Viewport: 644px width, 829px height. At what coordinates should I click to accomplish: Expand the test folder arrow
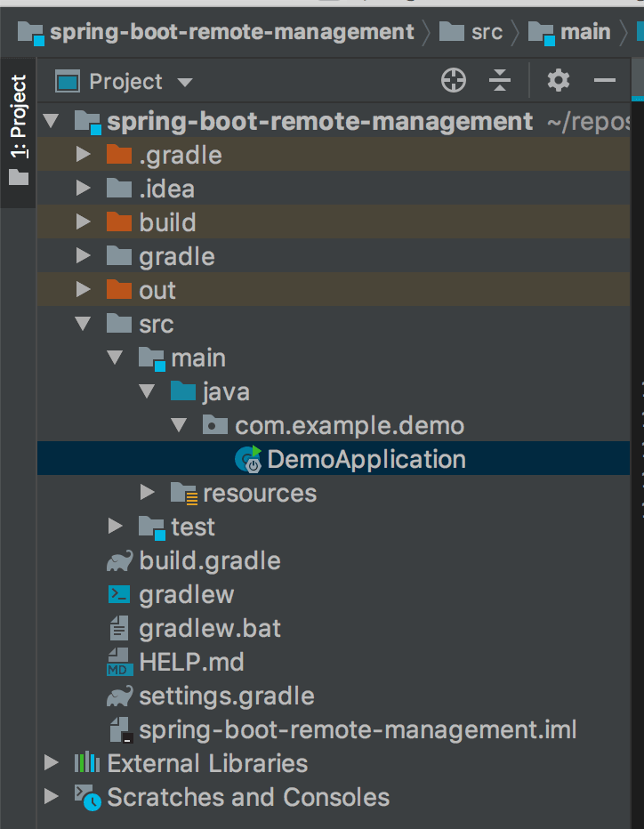(x=115, y=527)
